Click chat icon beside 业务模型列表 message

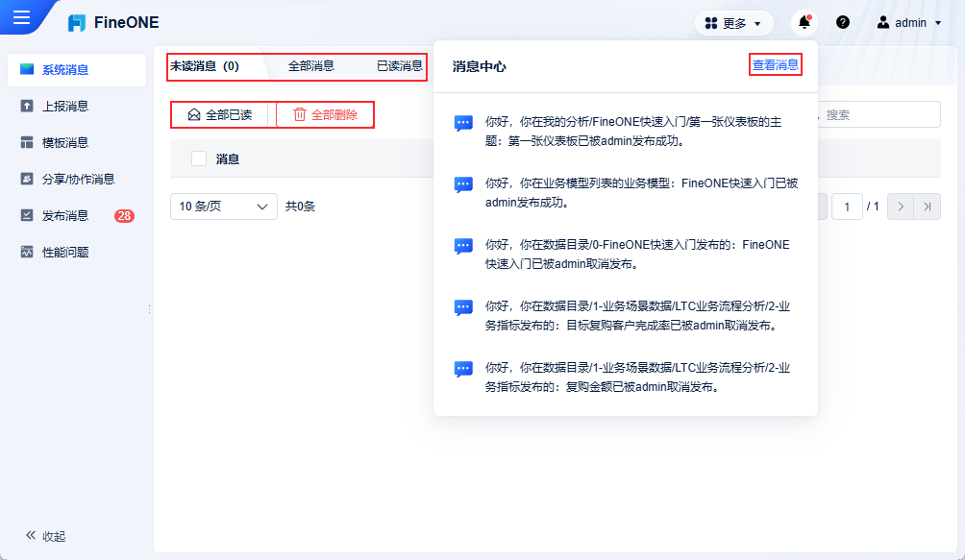pos(463,184)
